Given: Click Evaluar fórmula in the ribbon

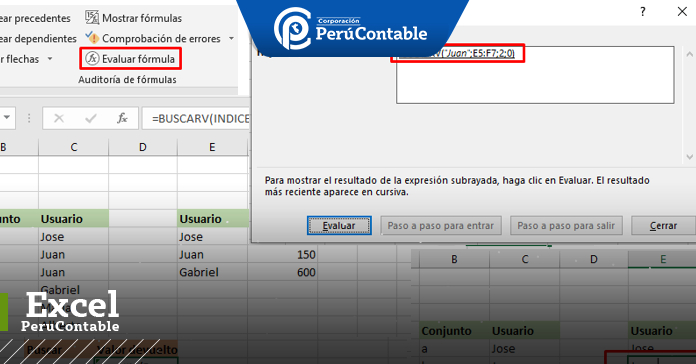Looking at the screenshot, I should coord(130,59).
